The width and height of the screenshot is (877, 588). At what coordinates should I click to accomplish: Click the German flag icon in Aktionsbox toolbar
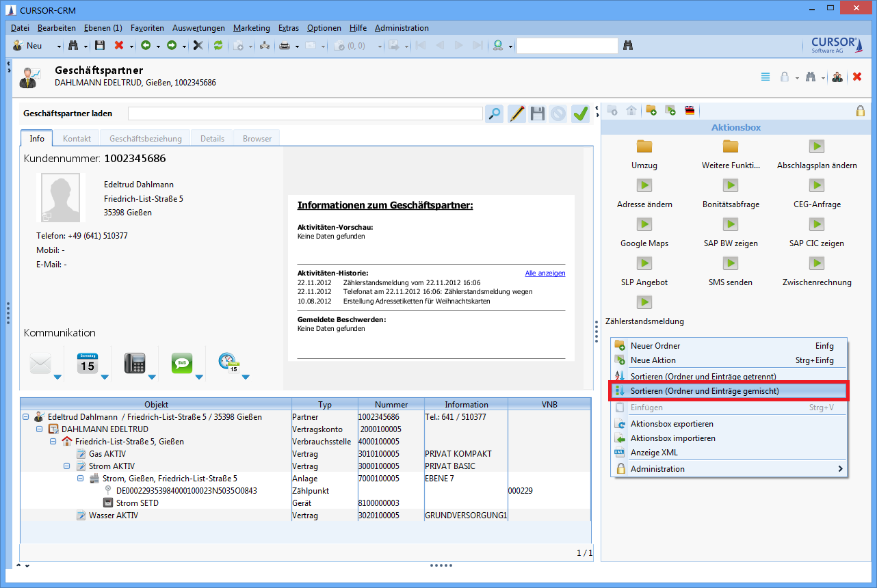click(x=690, y=111)
